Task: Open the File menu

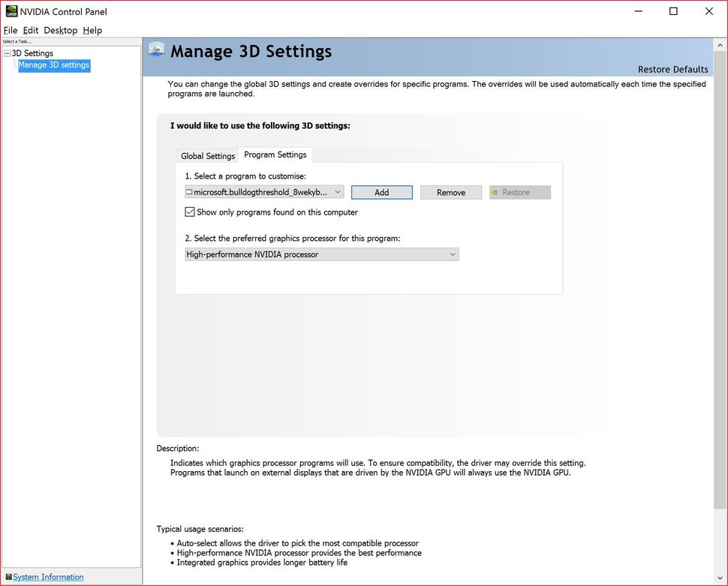Action: click(11, 30)
